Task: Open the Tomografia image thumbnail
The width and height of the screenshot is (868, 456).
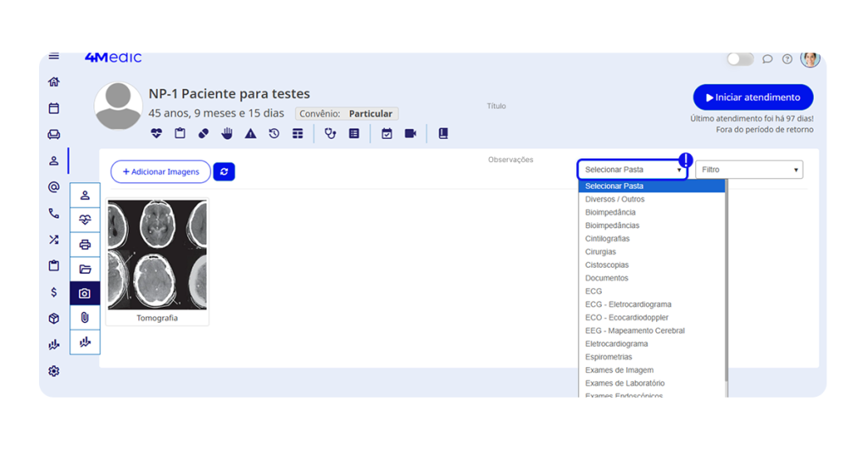Action: click(157, 260)
